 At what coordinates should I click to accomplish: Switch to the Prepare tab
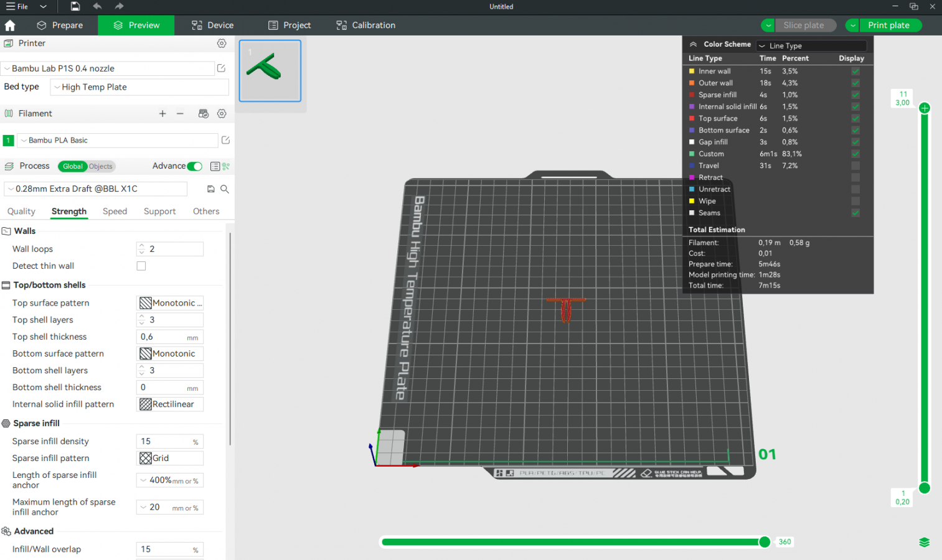tap(60, 26)
